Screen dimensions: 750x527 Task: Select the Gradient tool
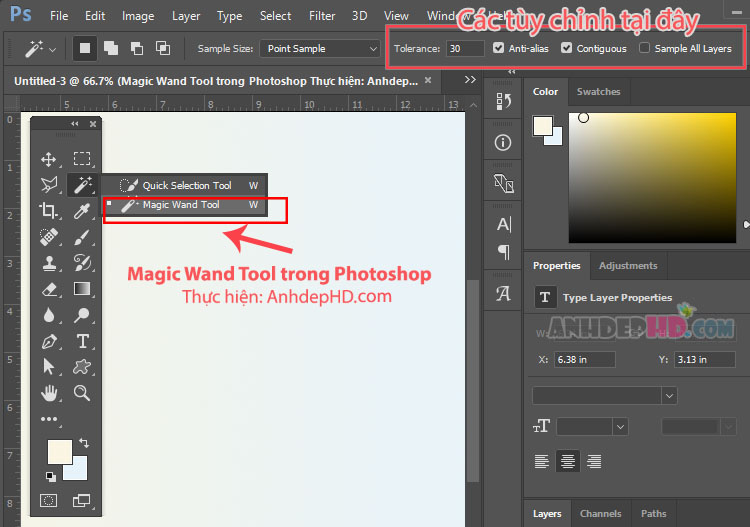pyautogui.click(x=82, y=289)
